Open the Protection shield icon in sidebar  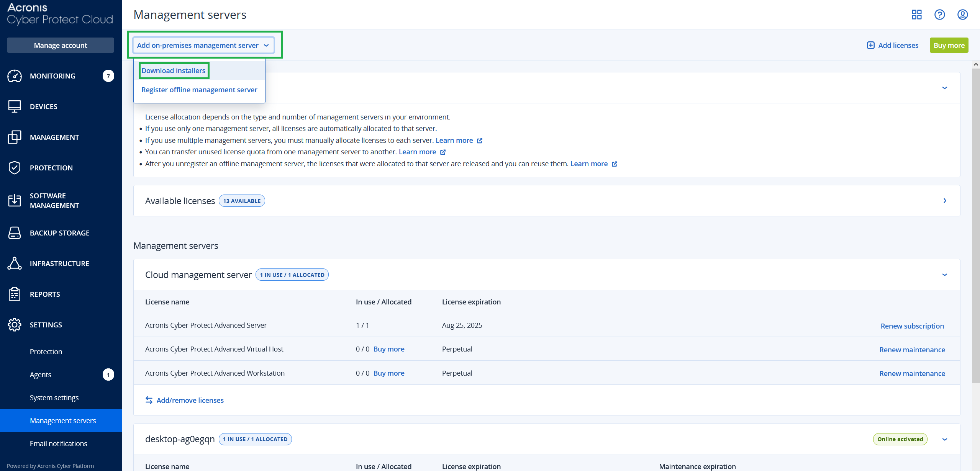click(x=51, y=168)
